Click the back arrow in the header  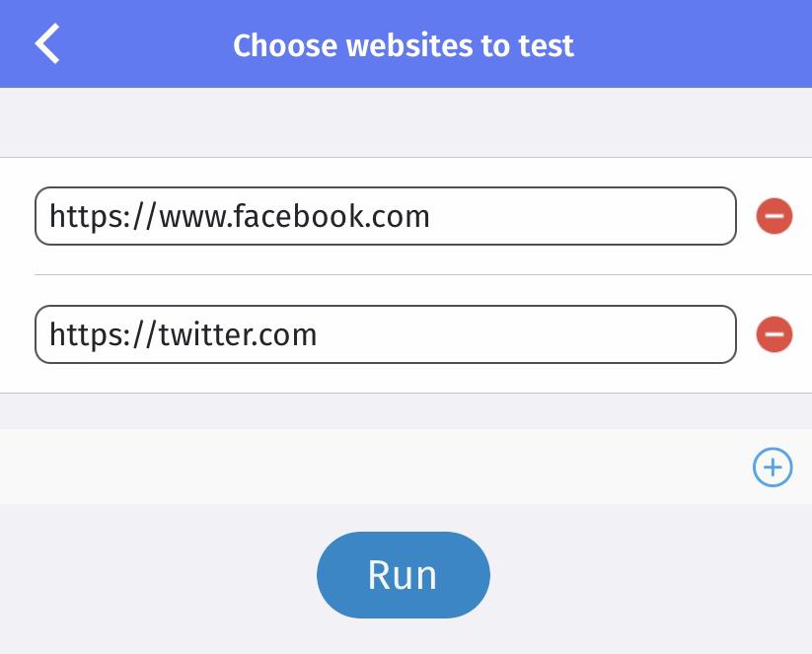tap(45, 43)
